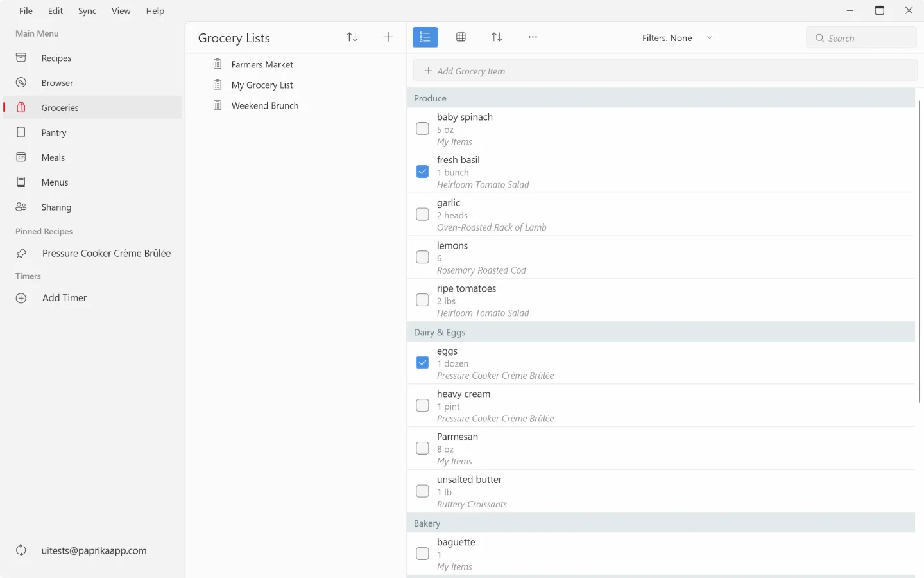
Task: Sort grocery items with toolbar arrows
Action: (x=497, y=37)
